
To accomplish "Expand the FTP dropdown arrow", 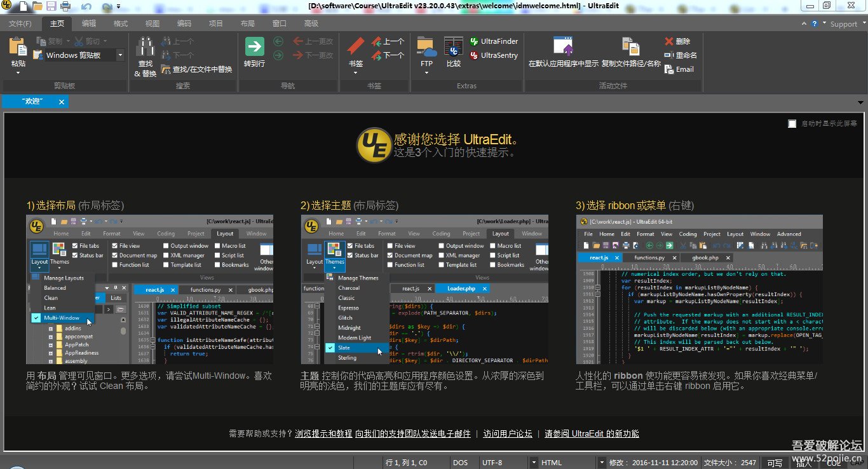I will point(426,72).
